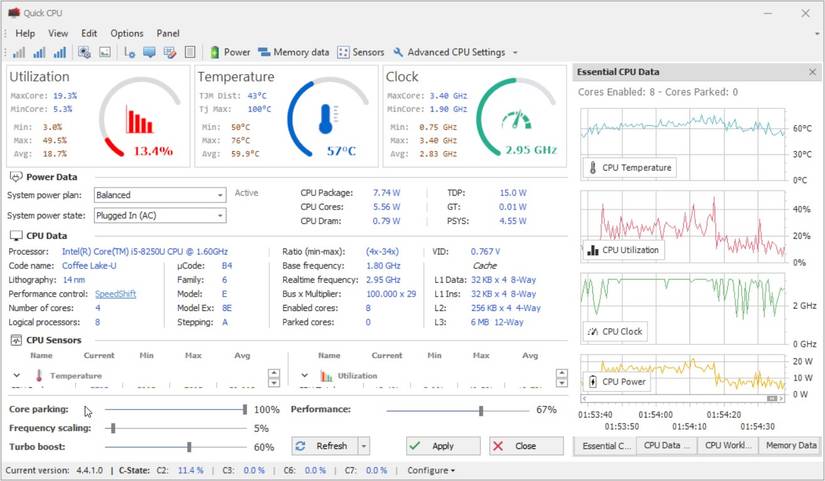Open the System power state dropdown

[x=160, y=215]
